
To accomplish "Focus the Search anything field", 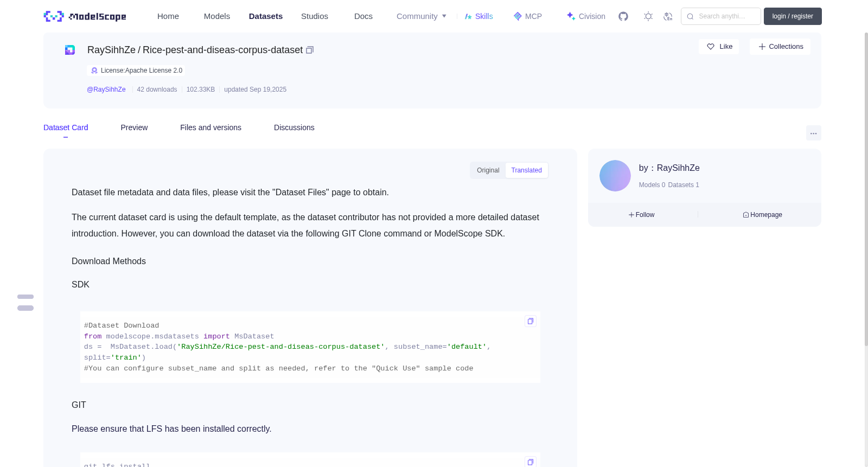I will 721,16.
